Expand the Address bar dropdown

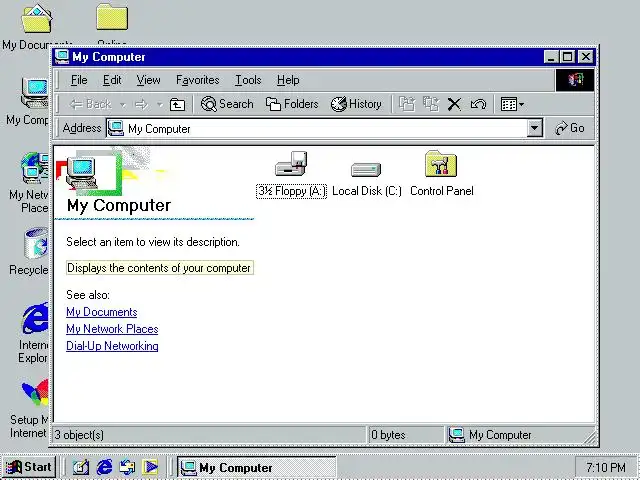pos(534,128)
